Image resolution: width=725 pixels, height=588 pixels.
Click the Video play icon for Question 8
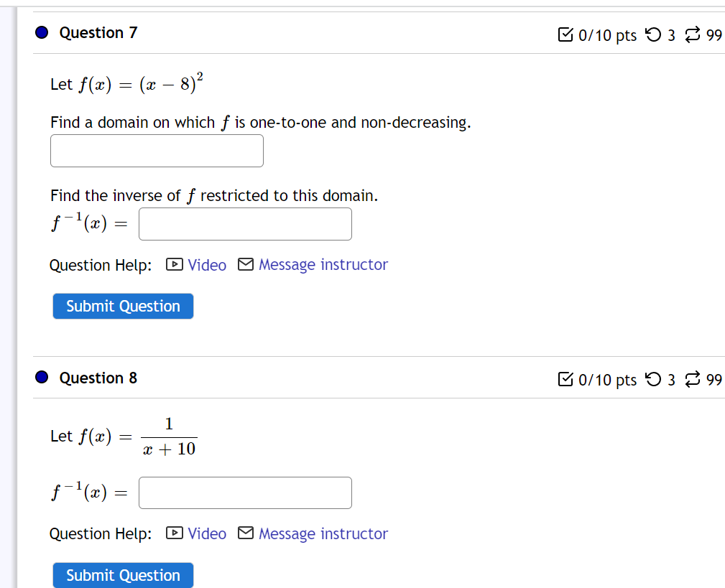(x=174, y=534)
